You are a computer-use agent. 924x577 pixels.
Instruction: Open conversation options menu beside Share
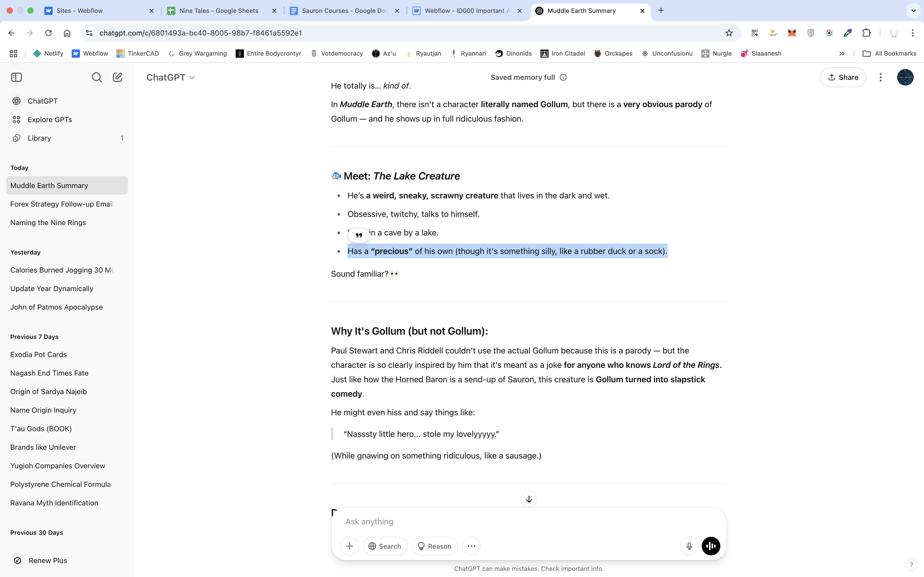pyautogui.click(x=880, y=78)
